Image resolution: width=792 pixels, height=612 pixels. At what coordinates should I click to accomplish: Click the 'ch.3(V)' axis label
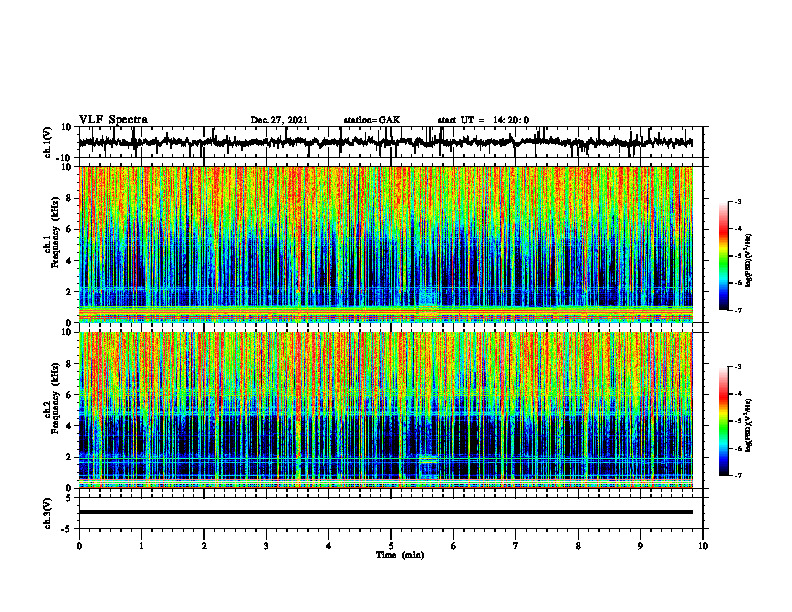(48, 514)
